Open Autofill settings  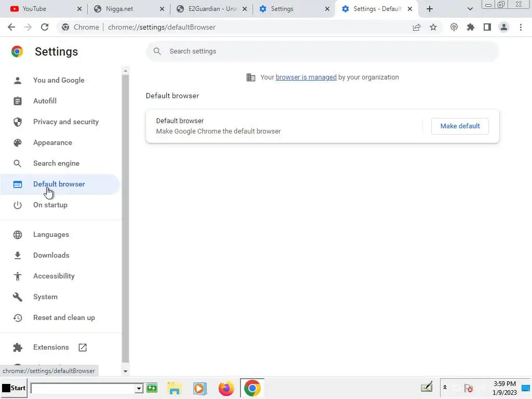click(59, 101)
